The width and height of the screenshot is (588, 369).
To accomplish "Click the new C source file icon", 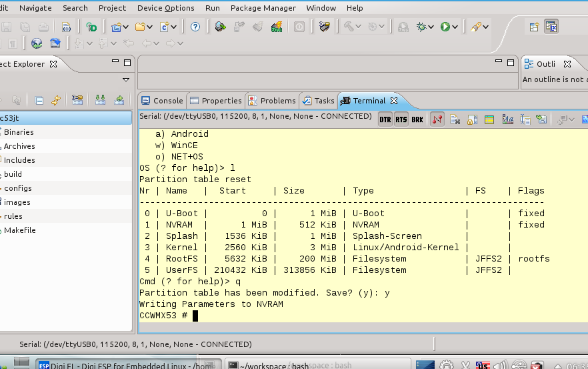I will coord(165,27).
